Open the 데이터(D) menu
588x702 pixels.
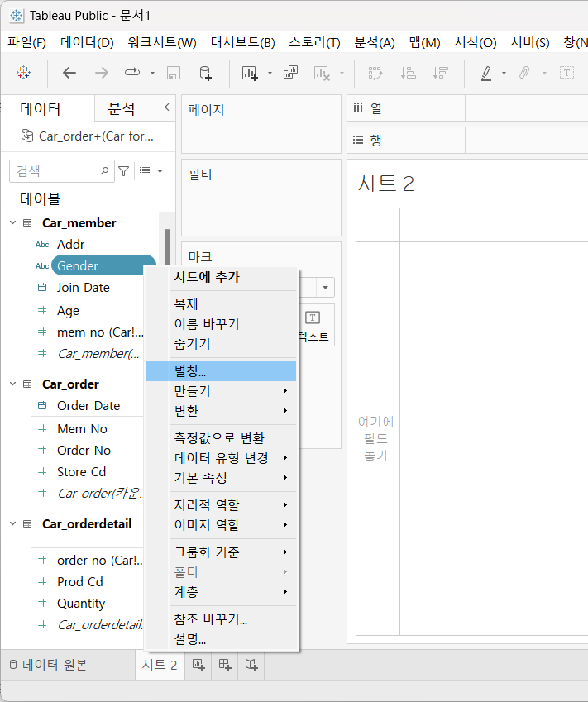coord(87,42)
